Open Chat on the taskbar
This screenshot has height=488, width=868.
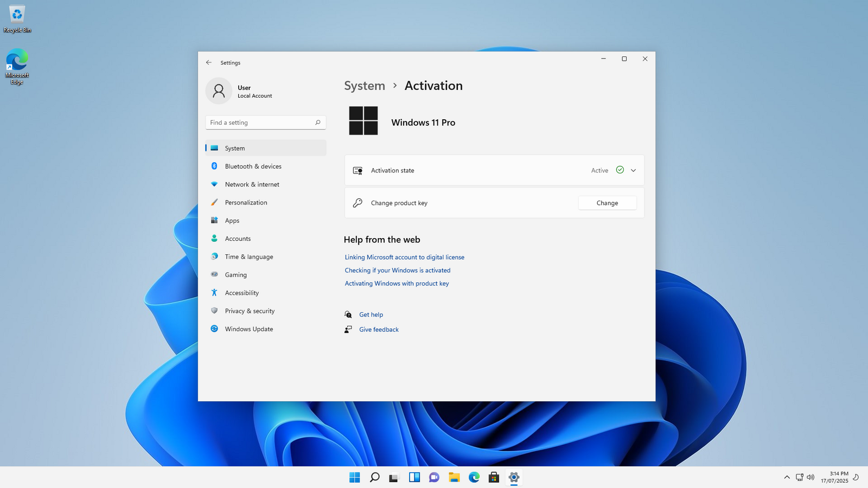434,477
